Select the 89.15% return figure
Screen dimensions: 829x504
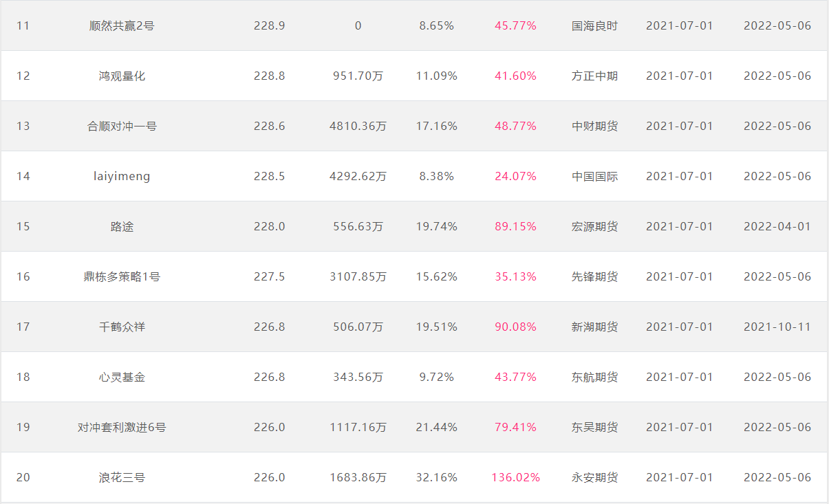(x=515, y=227)
